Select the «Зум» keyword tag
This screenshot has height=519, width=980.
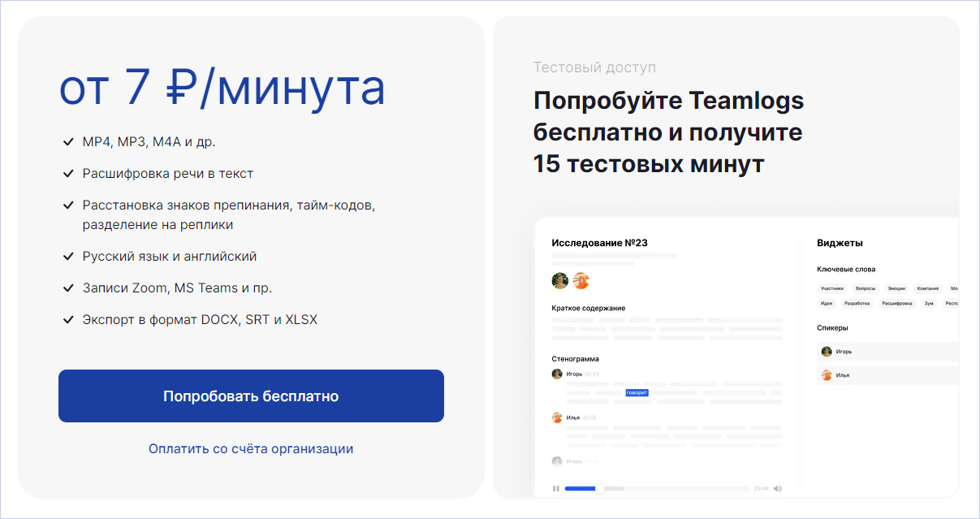click(x=929, y=304)
